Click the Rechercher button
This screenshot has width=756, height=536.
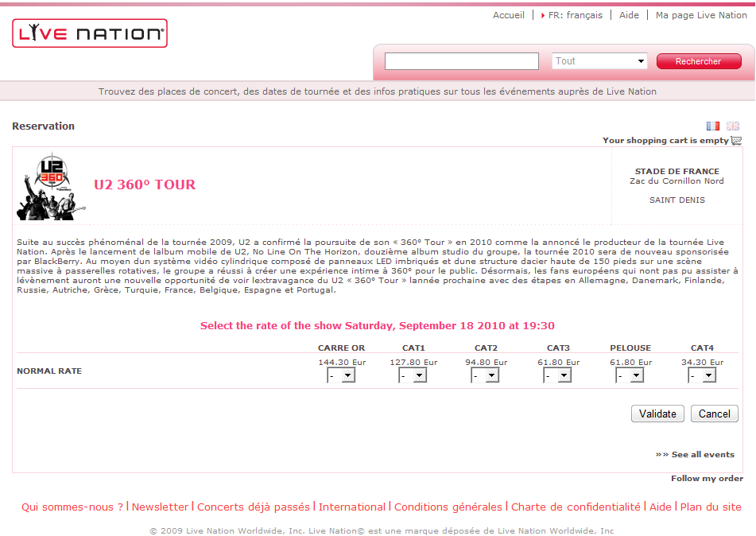pyautogui.click(x=699, y=61)
